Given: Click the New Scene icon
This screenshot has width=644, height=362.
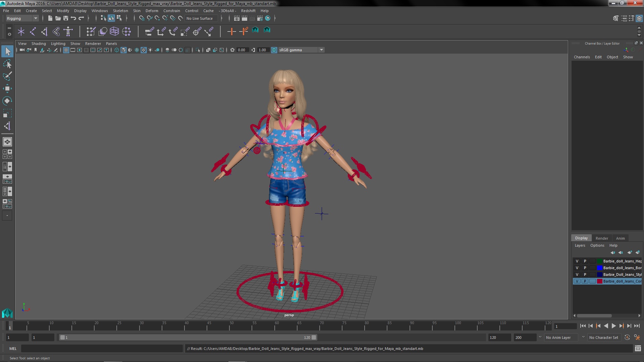Looking at the screenshot, I should pyautogui.click(x=50, y=18).
